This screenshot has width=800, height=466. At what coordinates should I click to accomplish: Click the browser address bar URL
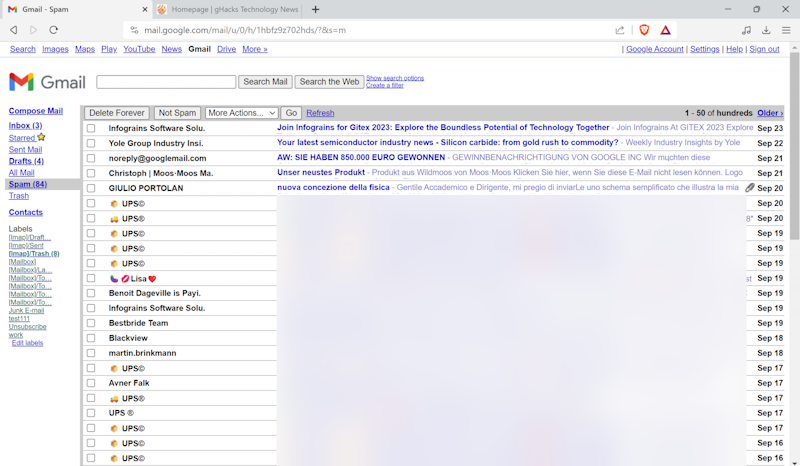[245, 30]
